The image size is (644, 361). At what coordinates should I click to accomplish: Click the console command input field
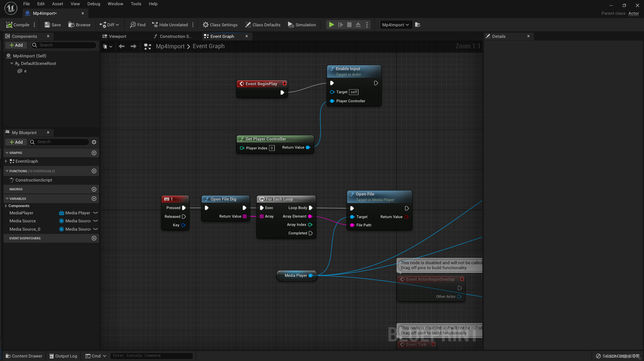[x=151, y=355]
